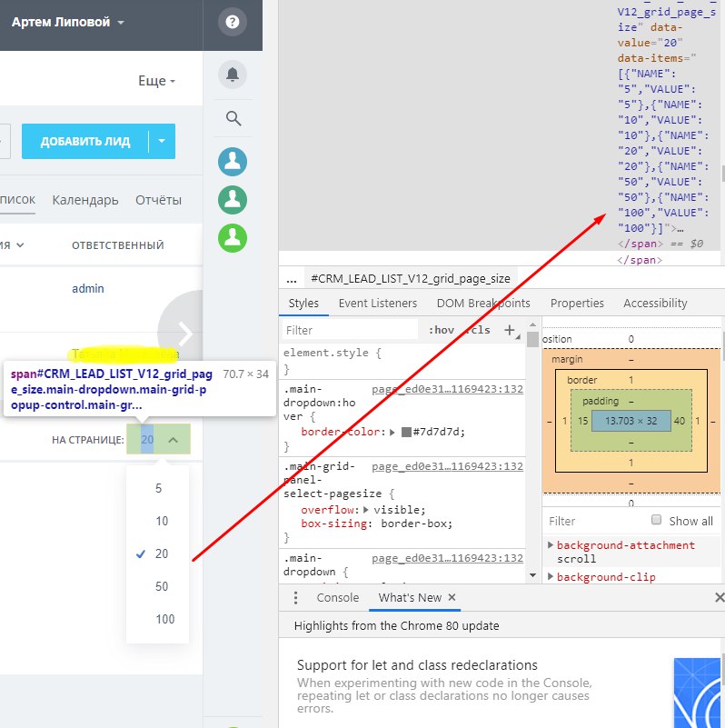Toggle .cls classes button
Screen dimensions: 725x728
(x=478, y=330)
